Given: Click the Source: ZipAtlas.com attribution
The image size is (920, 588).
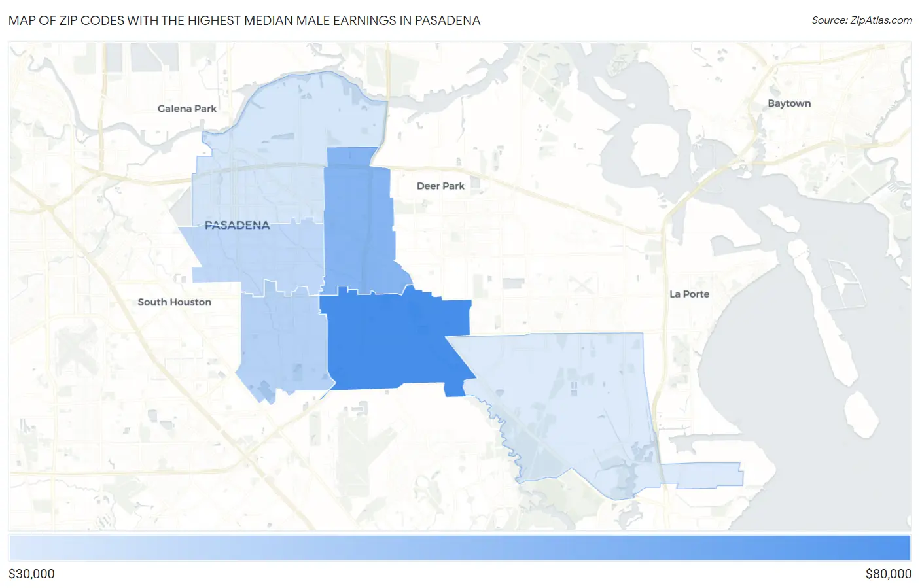Looking at the screenshot, I should (862, 20).
